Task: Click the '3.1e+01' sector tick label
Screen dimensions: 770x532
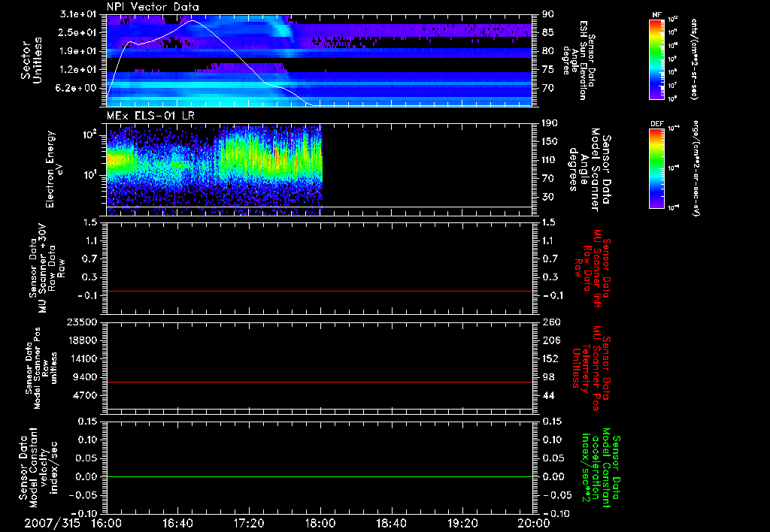Action: click(77, 14)
